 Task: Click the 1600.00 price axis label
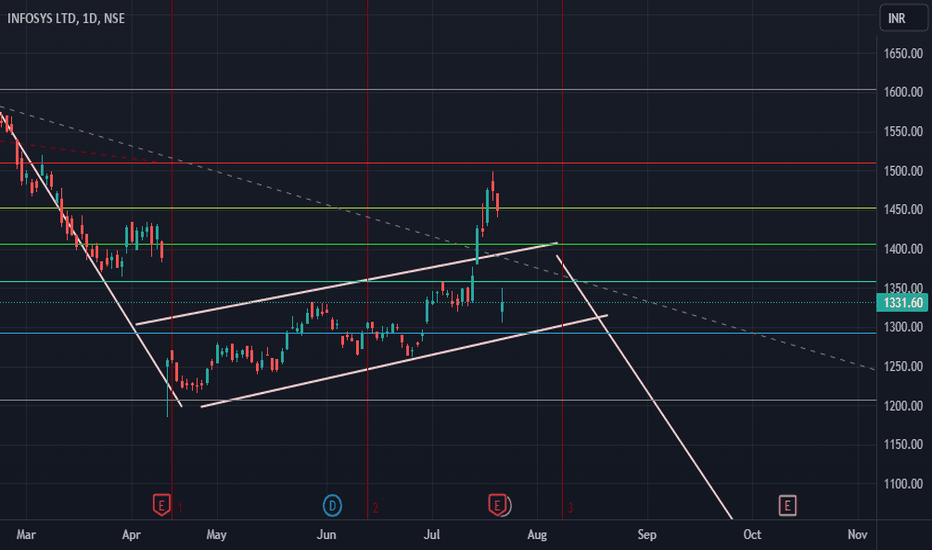pyautogui.click(x=903, y=92)
